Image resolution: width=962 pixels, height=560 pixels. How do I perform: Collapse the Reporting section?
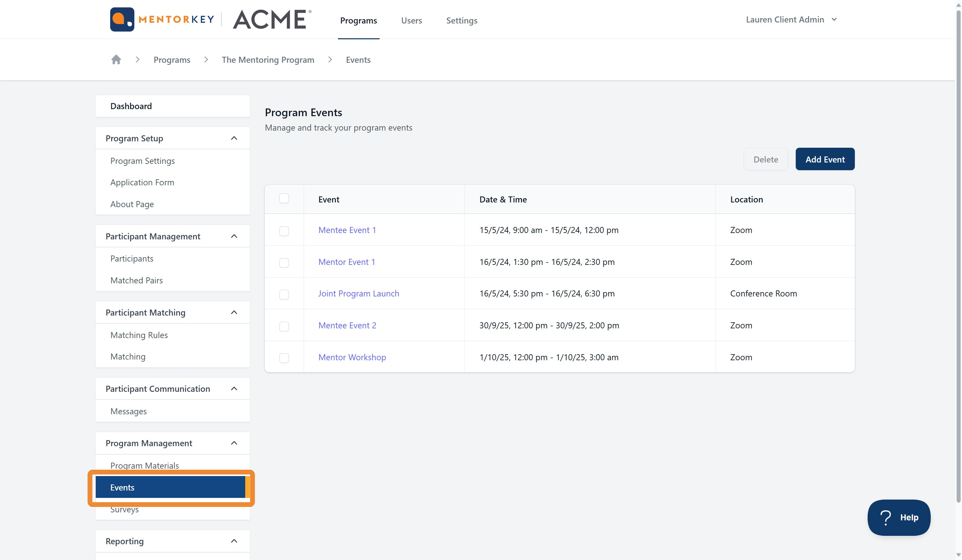pyautogui.click(x=234, y=541)
